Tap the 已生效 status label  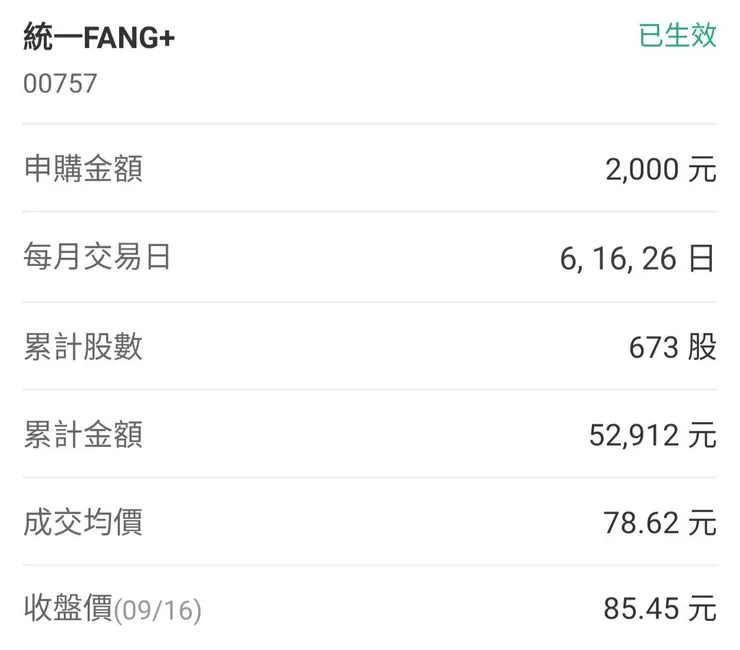point(678,35)
